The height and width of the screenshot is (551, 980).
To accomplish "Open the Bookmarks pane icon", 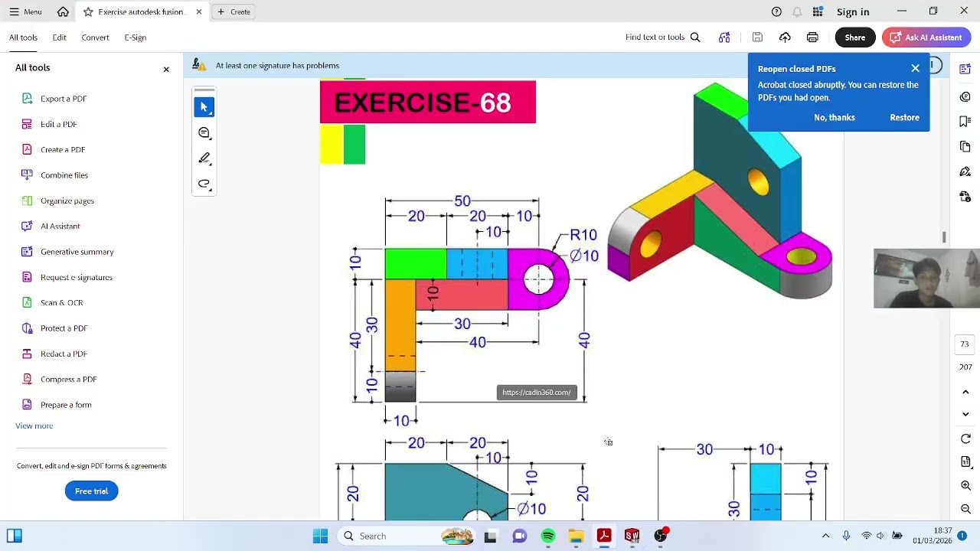I will pos(965,122).
